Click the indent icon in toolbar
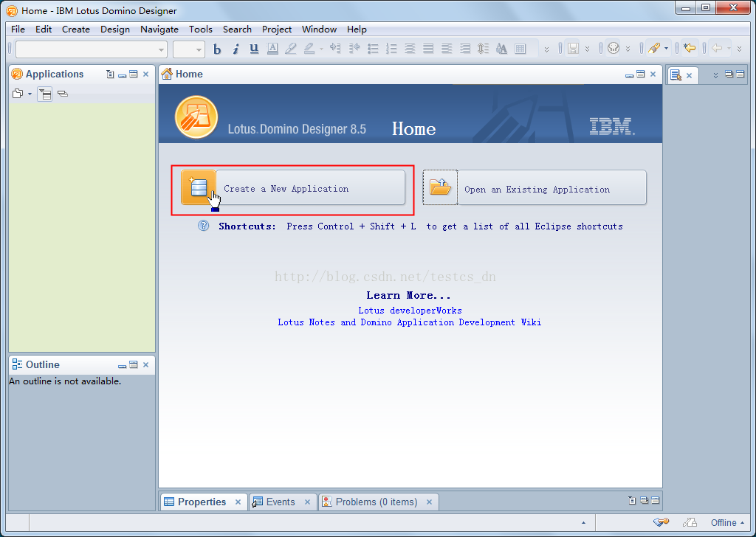 pos(335,48)
